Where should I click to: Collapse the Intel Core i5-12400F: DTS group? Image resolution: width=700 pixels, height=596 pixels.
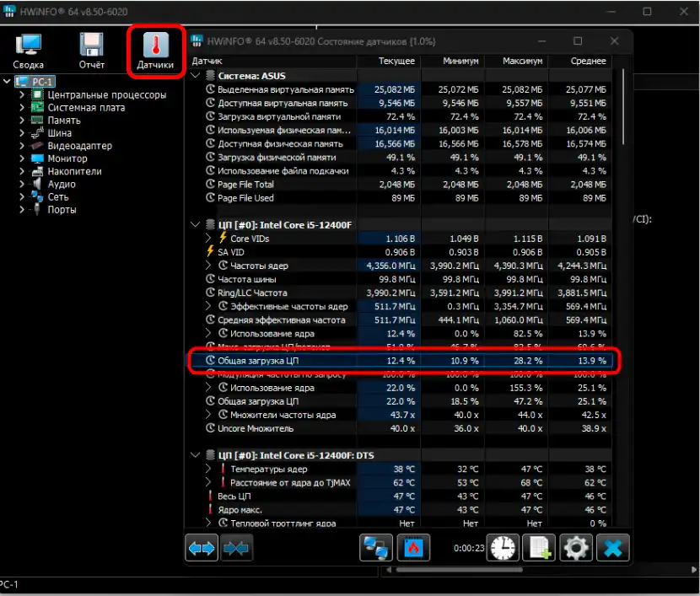(195, 455)
